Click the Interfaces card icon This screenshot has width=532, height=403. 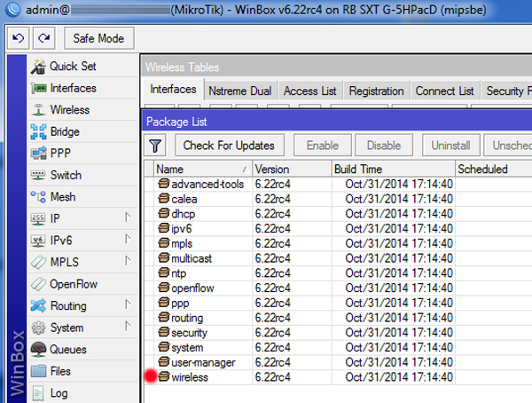click(39, 89)
